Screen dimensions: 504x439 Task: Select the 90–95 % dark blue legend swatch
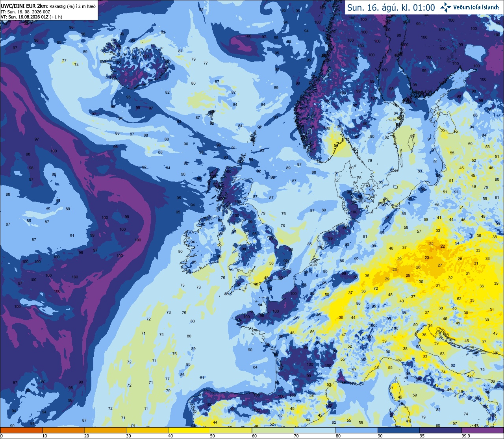tap(398, 430)
